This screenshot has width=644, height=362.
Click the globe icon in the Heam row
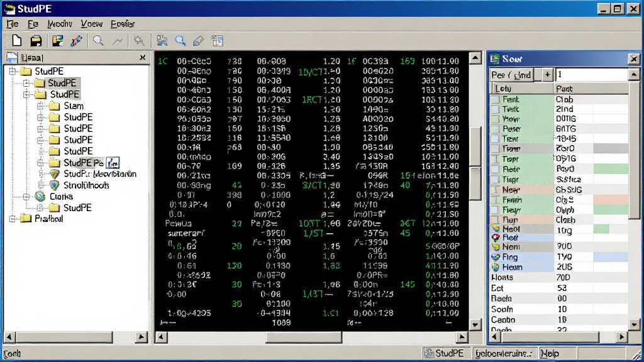click(x=496, y=268)
